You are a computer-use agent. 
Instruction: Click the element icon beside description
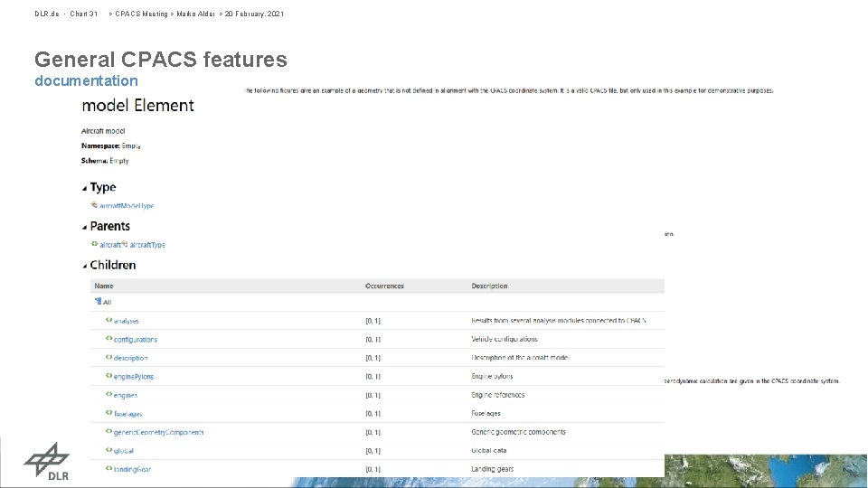click(109, 358)
